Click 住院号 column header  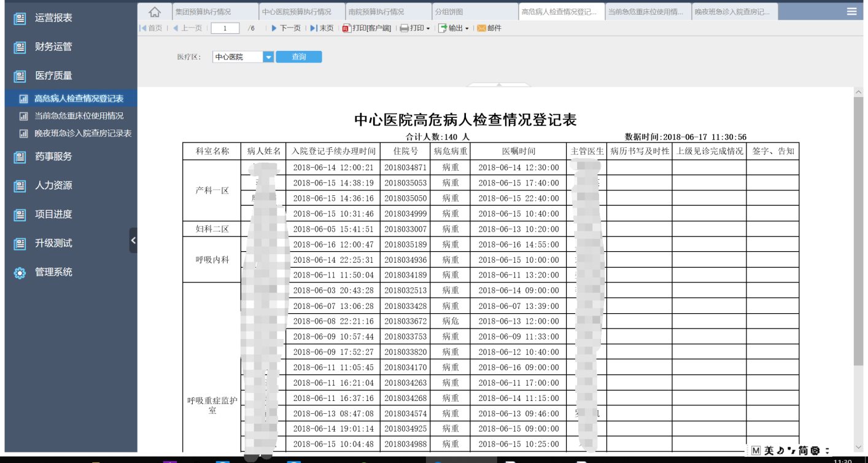405,151
